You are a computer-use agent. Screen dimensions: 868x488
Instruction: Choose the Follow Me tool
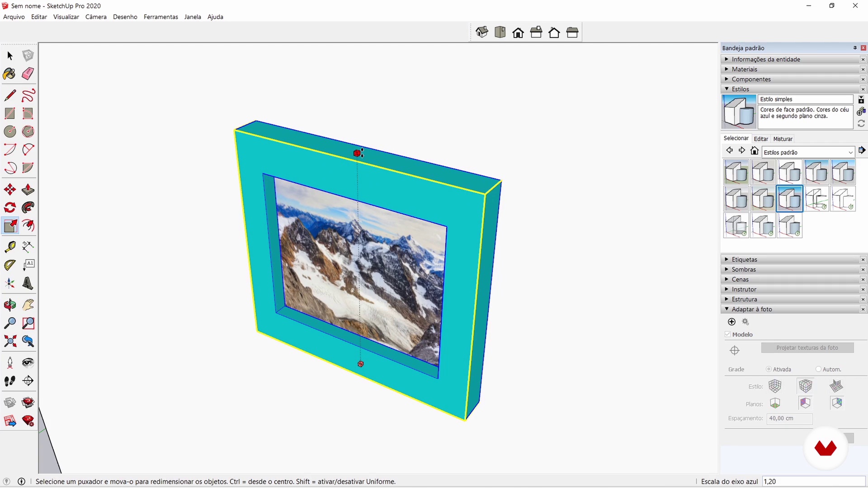(28, 207)
